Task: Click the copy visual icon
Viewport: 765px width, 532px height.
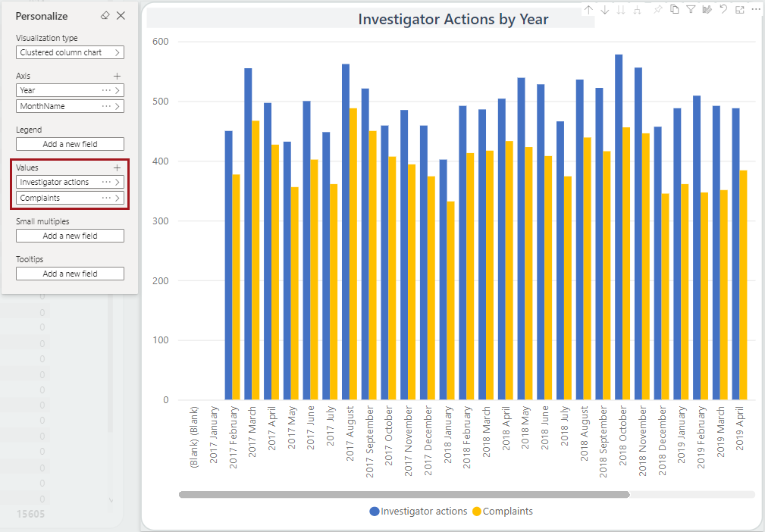Action: pyautogui.click(x=674, y=10)
